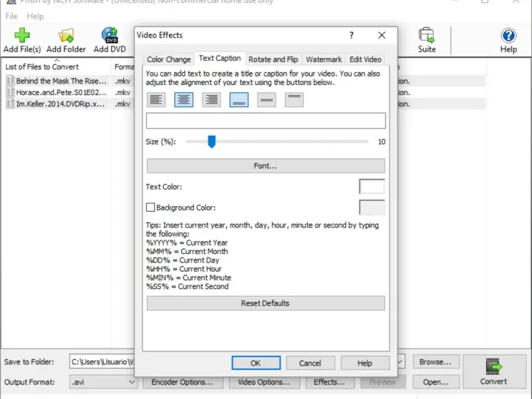Select the Horace.and.Pete file icon
The width and height of the screenshot is (532, 399).
(x=11, y=92)
